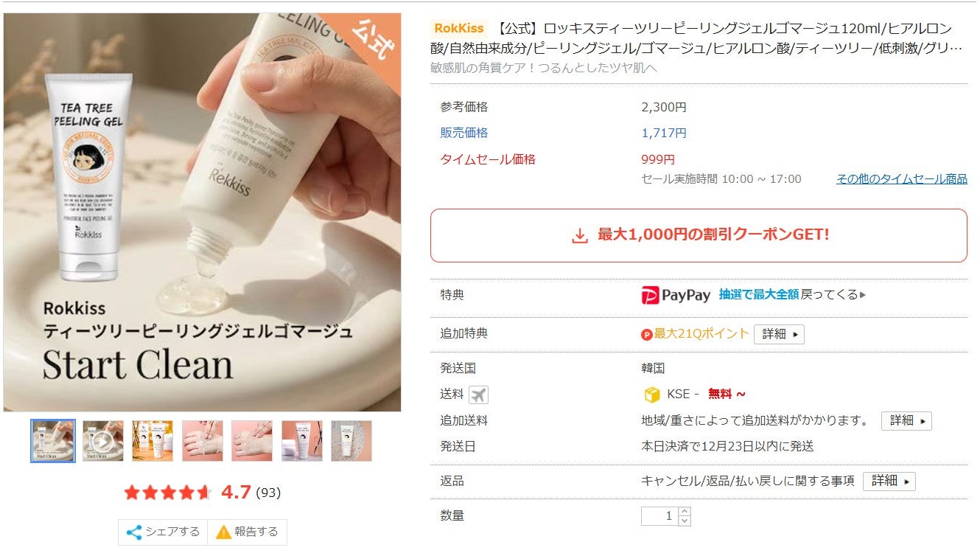Click the warning triangle report icon
The height and width of the screenshot is (556, 980).
tap(223, 532)
